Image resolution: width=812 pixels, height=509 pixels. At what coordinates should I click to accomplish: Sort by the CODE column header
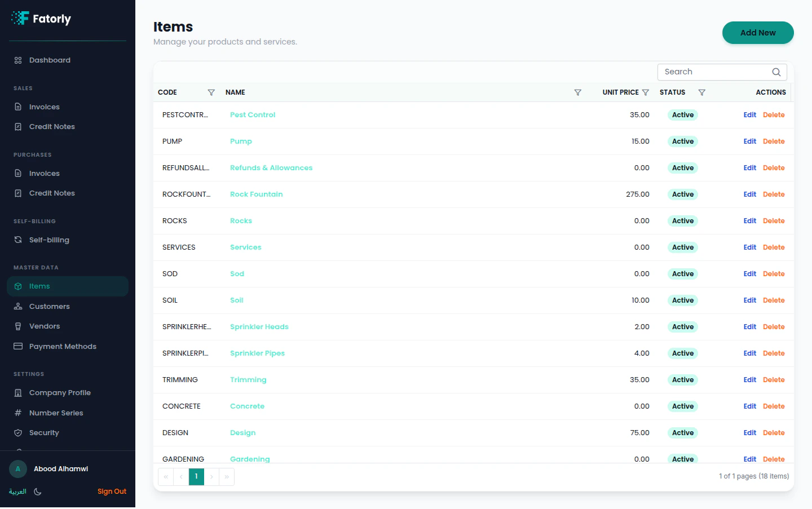pyautogui.click(x=167, y=92)
